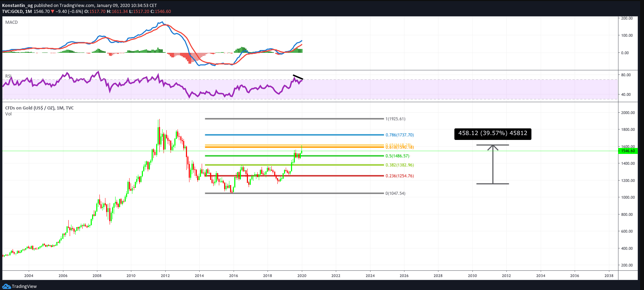This screenshot has width=644, height=290.
Task: Click the 2020 label on the time axis
Action: (302, 276)
